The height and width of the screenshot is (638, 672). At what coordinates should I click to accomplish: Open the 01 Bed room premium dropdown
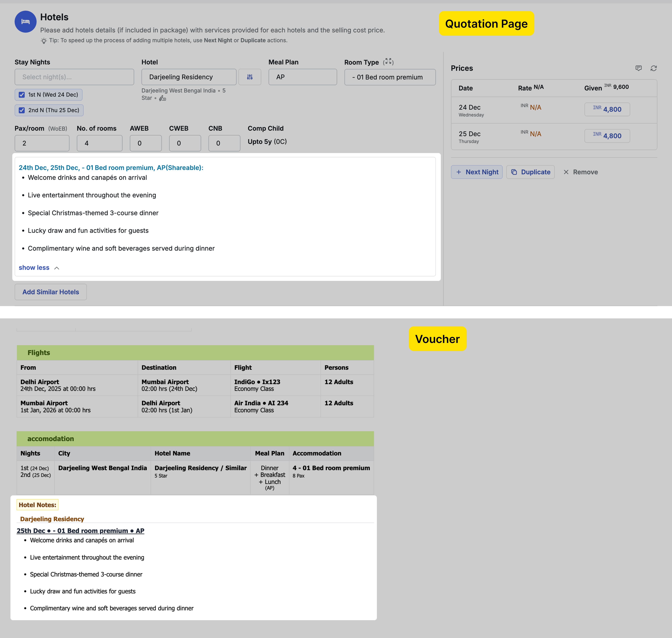click(390, 77)
